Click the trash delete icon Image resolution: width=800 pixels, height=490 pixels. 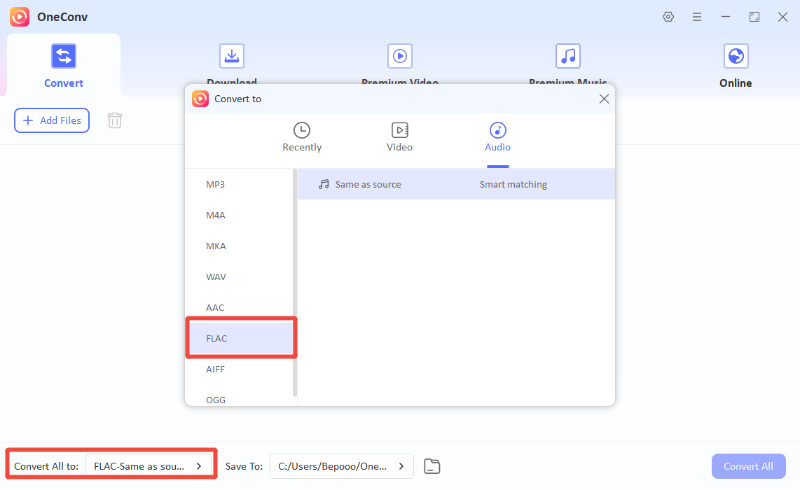(115, 120)
